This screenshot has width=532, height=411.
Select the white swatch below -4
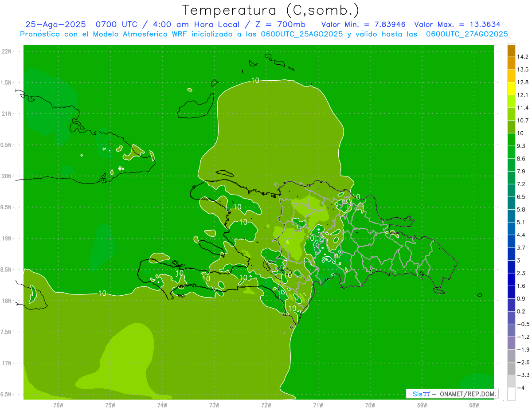511,394
